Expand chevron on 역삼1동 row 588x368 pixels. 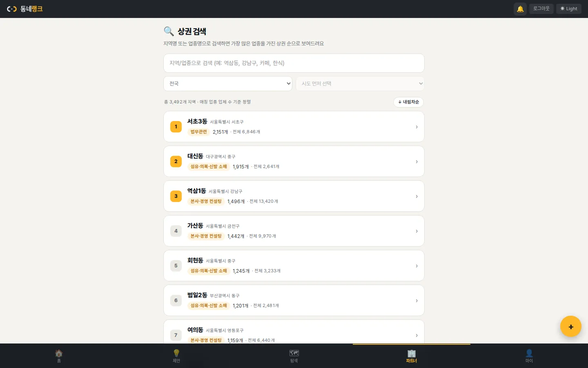point(416,196)
